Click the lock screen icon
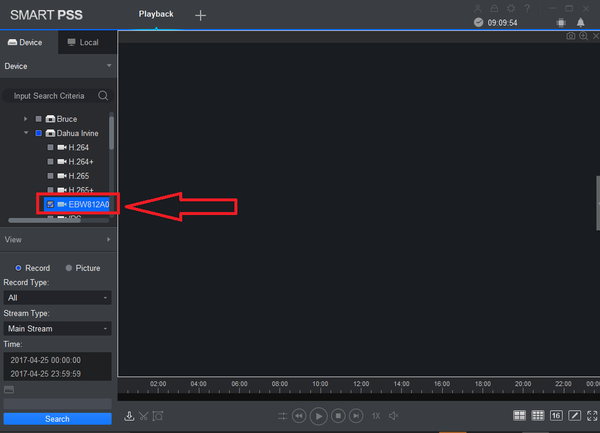 pyautogui.click(x=494, y=8)
